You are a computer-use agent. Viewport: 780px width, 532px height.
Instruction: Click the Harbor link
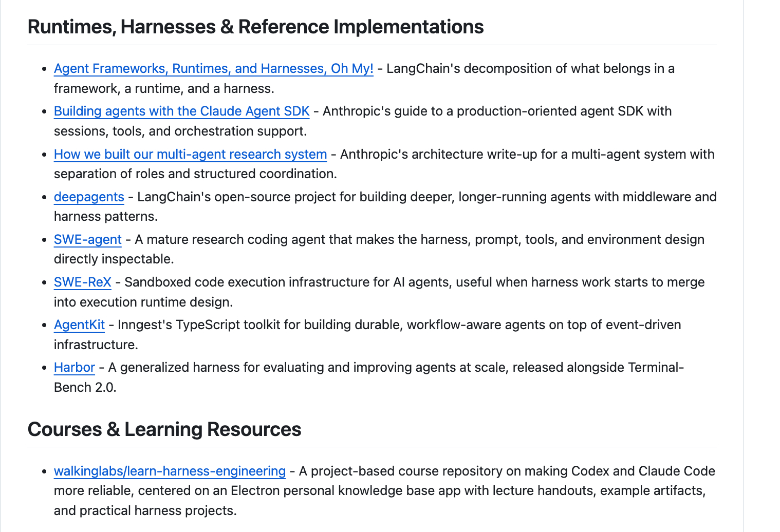[75, 367]
